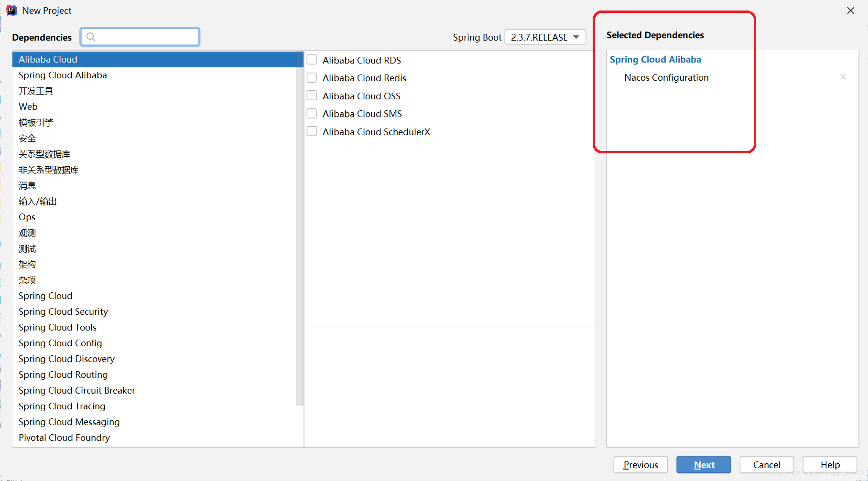868x481 pixels.
Task: Select Spring Cloud Circuit Breaker category
Action: 154,390
